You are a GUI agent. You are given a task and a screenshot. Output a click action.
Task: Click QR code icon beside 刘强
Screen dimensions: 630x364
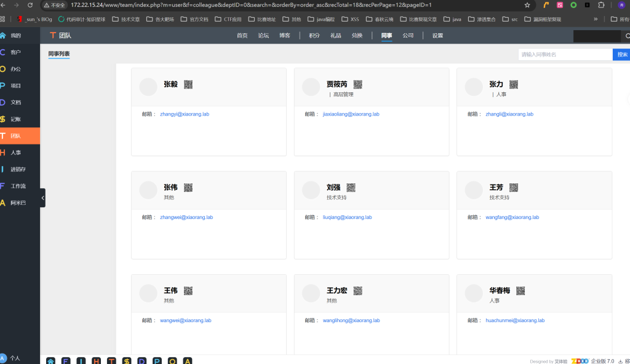pos(351,188)
